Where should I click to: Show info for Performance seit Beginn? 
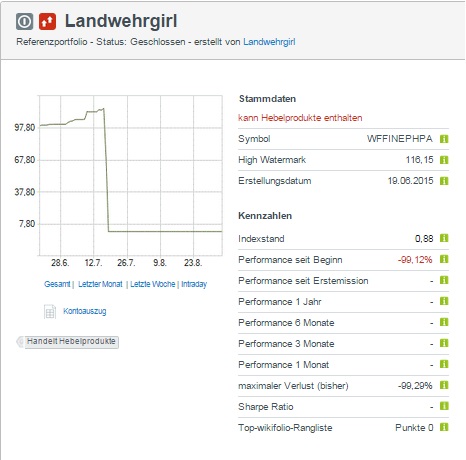pyautogui.click(x=444, y=259)
